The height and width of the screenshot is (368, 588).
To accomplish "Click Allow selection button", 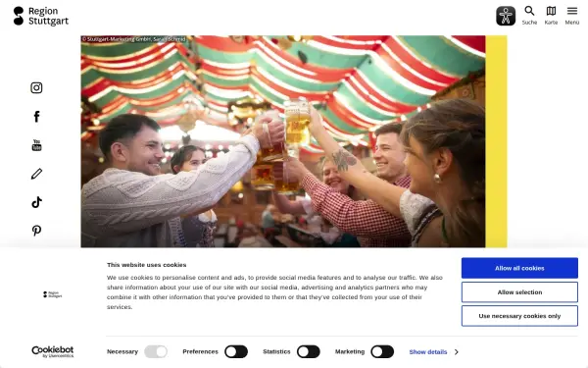I will pos(519,292).
